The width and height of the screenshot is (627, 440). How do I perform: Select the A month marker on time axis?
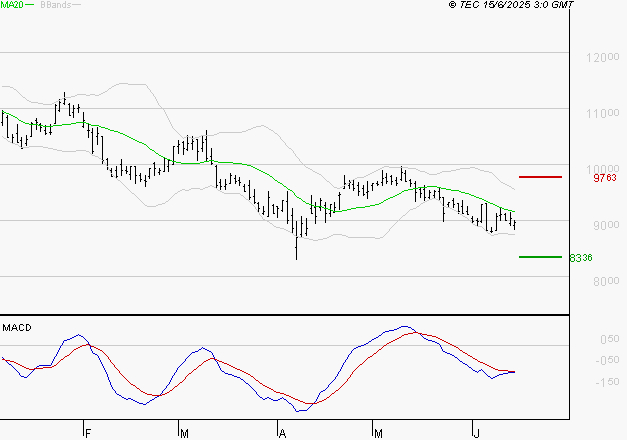click(282, 433)
